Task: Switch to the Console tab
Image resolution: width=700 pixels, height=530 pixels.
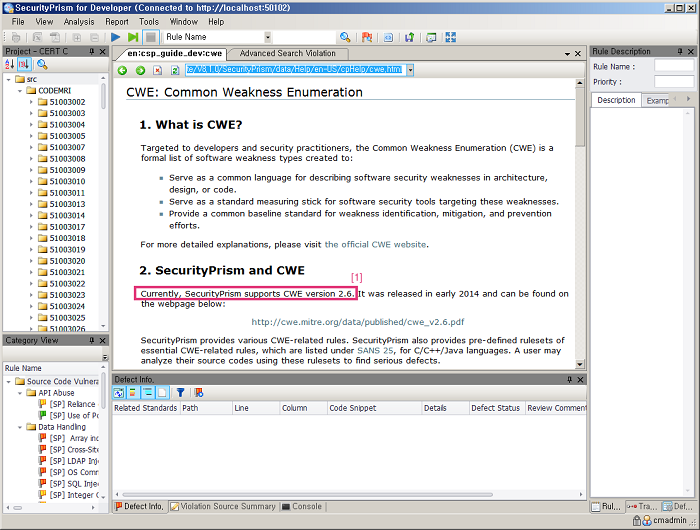Action: [x=302, y=506]
